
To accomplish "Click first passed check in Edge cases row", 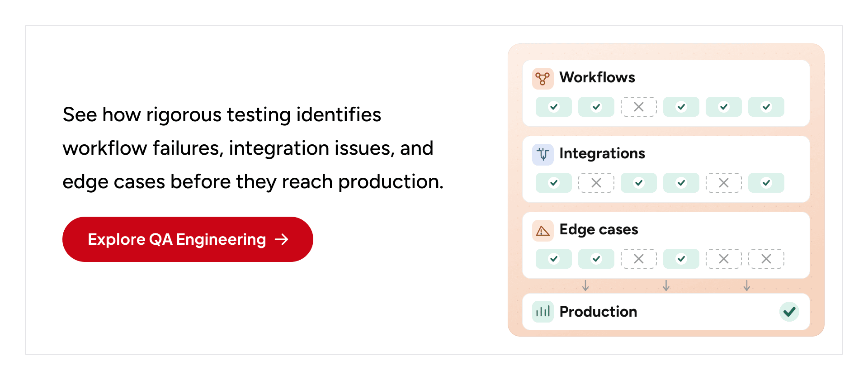I will click(554, 259).
